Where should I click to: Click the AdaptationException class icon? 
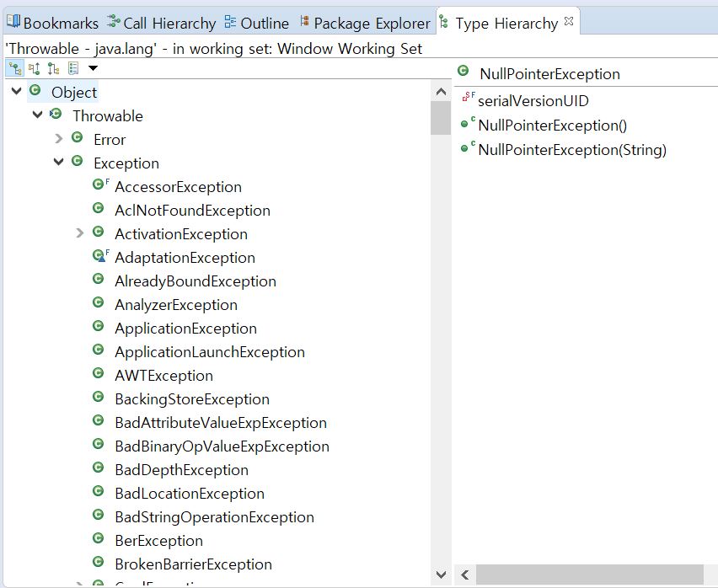tap(99, 257)
